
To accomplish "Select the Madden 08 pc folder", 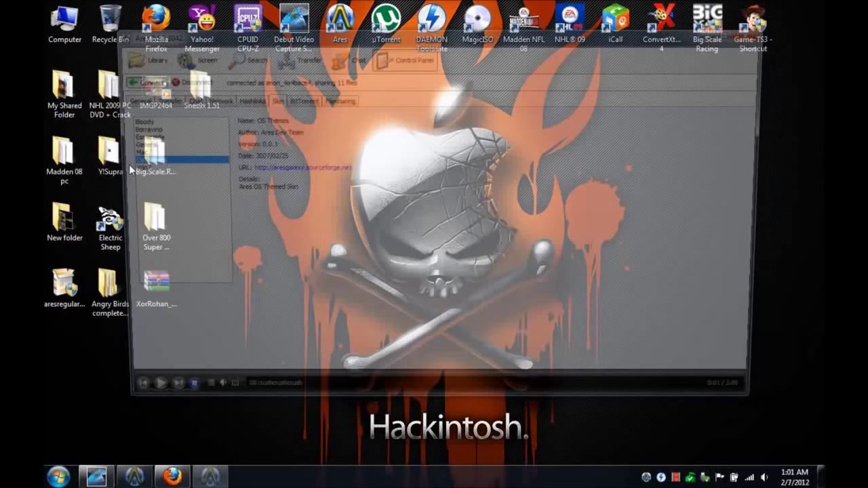I will 64,161.
